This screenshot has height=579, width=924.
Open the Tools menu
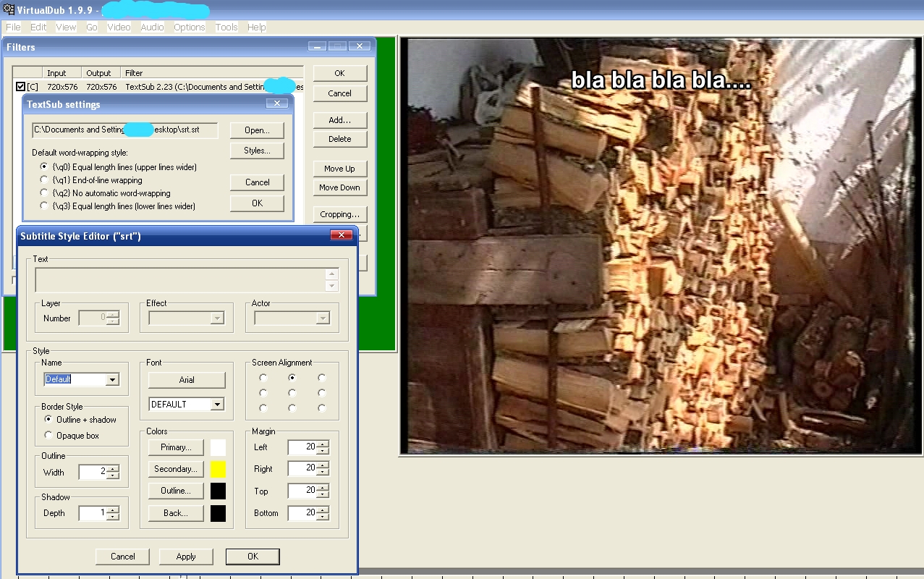tap(226, 27)
